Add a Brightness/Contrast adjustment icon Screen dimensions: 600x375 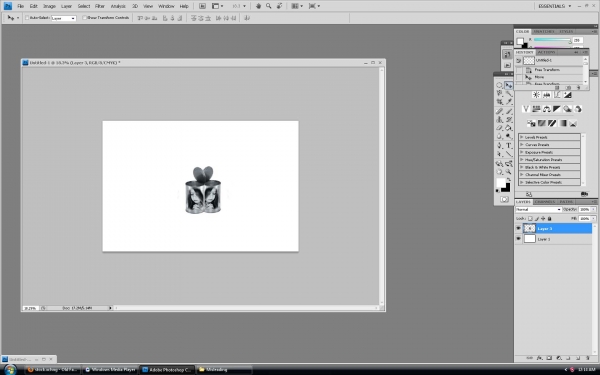536,95
